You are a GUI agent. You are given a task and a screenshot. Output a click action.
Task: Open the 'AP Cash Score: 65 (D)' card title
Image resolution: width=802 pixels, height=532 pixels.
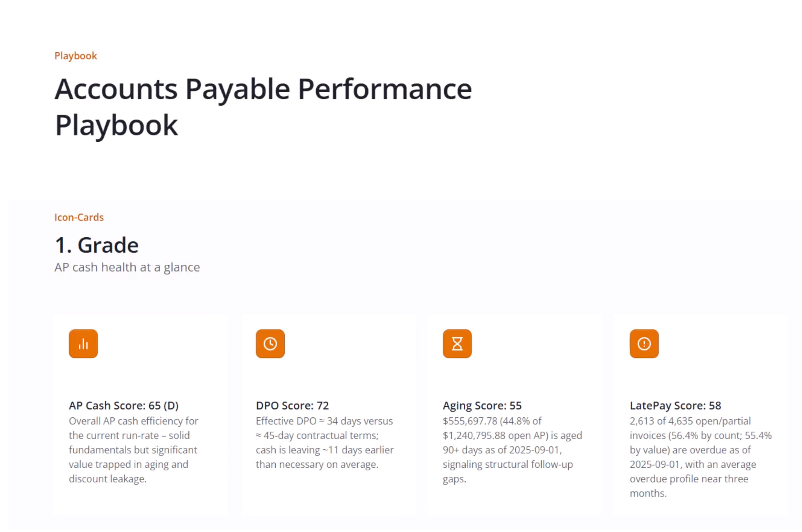pyautogui.click(x=123, y=405)
